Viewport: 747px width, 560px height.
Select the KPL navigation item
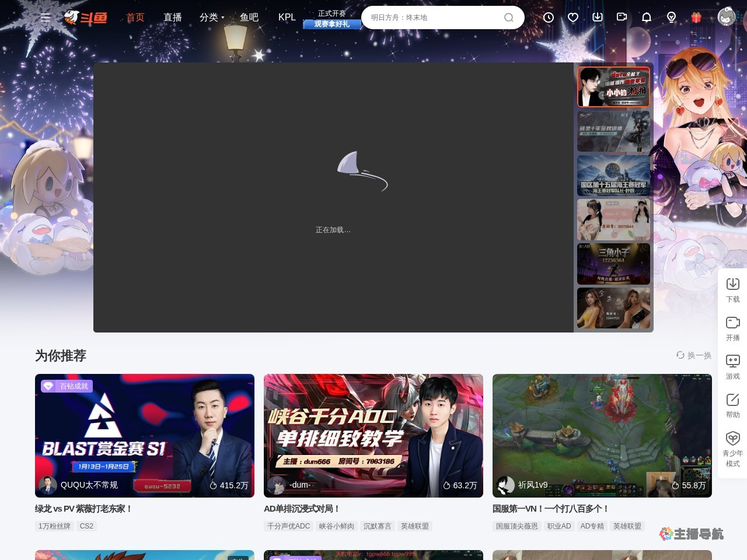tap(287, 17)
